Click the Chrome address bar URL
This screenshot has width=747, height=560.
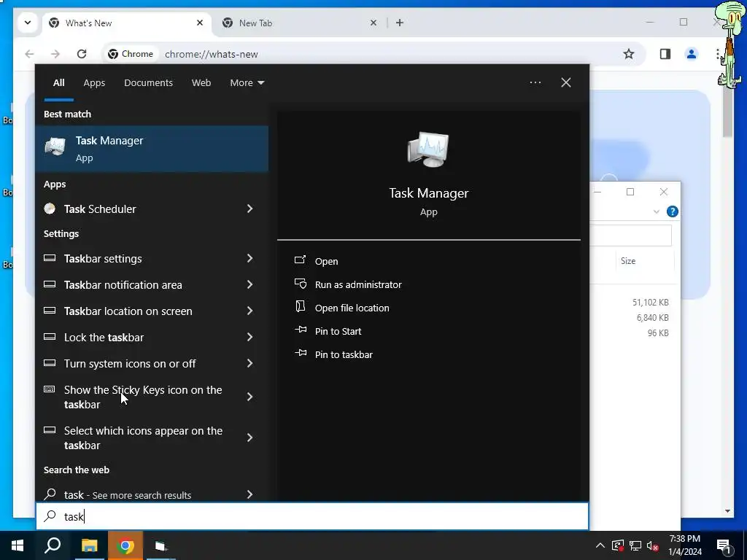(211, 54)
